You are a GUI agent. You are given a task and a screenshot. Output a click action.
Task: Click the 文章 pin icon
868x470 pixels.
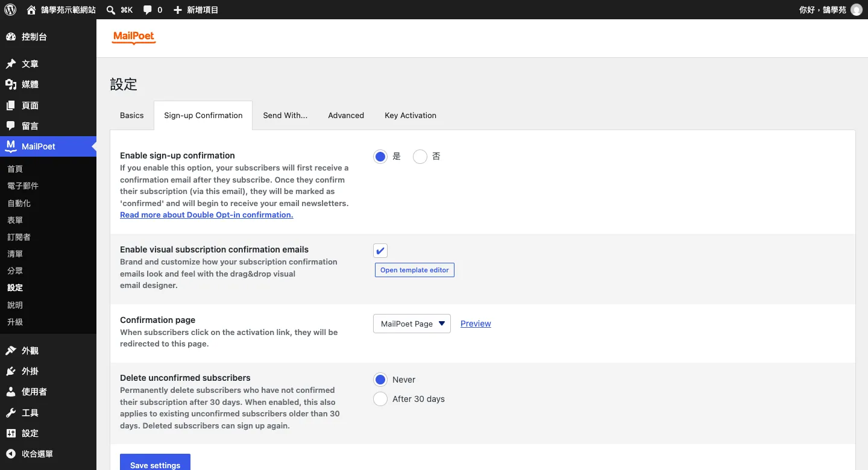11,64
